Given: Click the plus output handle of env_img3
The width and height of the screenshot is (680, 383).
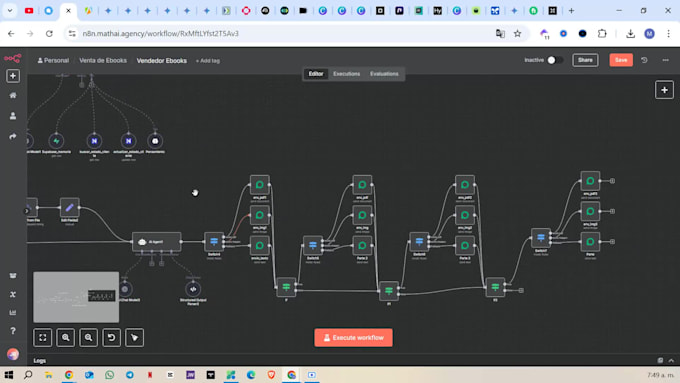Looking at the screenshot, I should [612, 211].
